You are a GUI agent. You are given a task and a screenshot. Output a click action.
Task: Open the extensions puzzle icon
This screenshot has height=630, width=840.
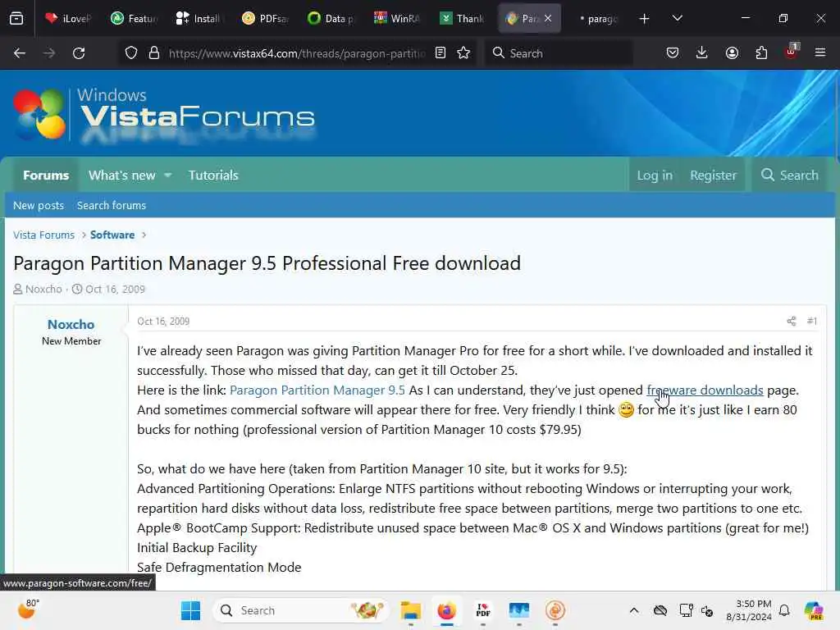click(761, 53)
